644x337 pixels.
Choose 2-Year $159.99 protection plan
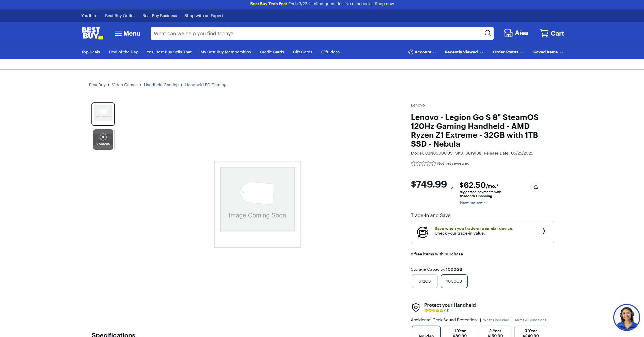(495, 332)
